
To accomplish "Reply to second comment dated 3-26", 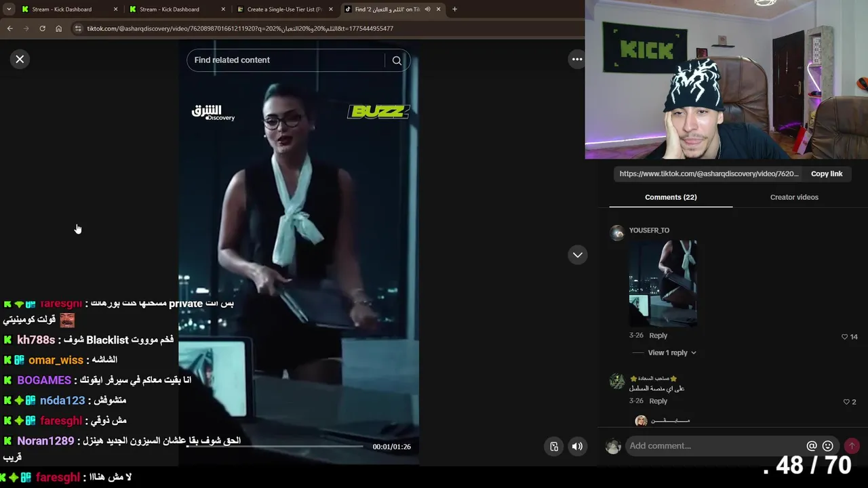I will [658, 401].
